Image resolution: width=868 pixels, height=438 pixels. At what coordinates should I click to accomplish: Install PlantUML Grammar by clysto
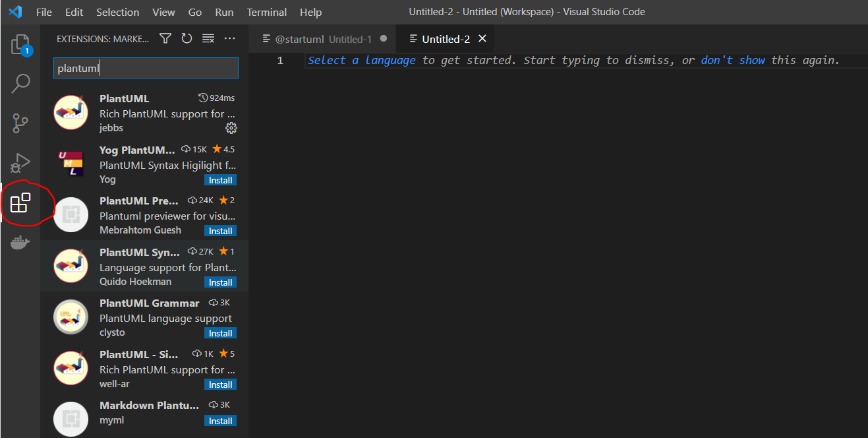point(220,333)
